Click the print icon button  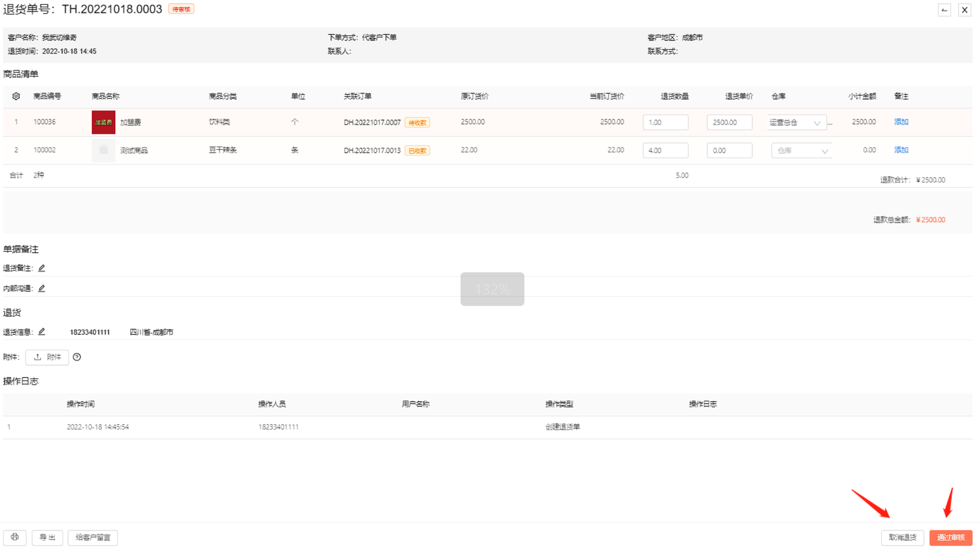(x=15, y=537)
